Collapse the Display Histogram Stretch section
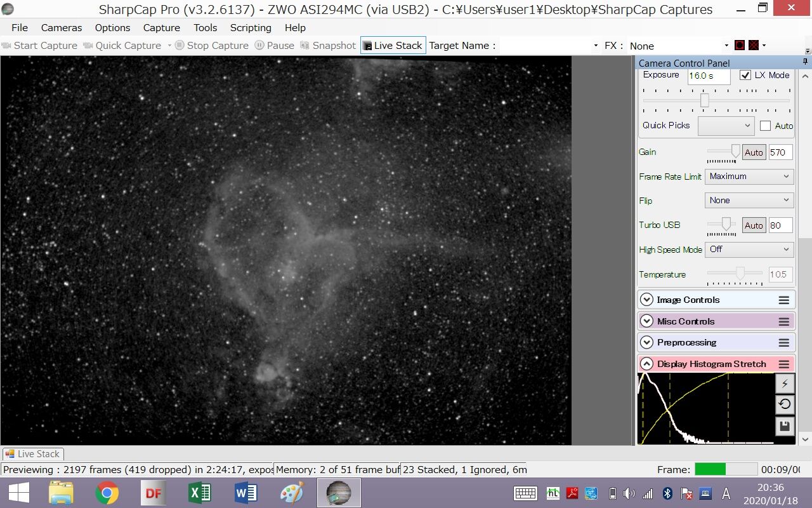The image size is (812, 508). pyautogui.click(x=646, y=364)
